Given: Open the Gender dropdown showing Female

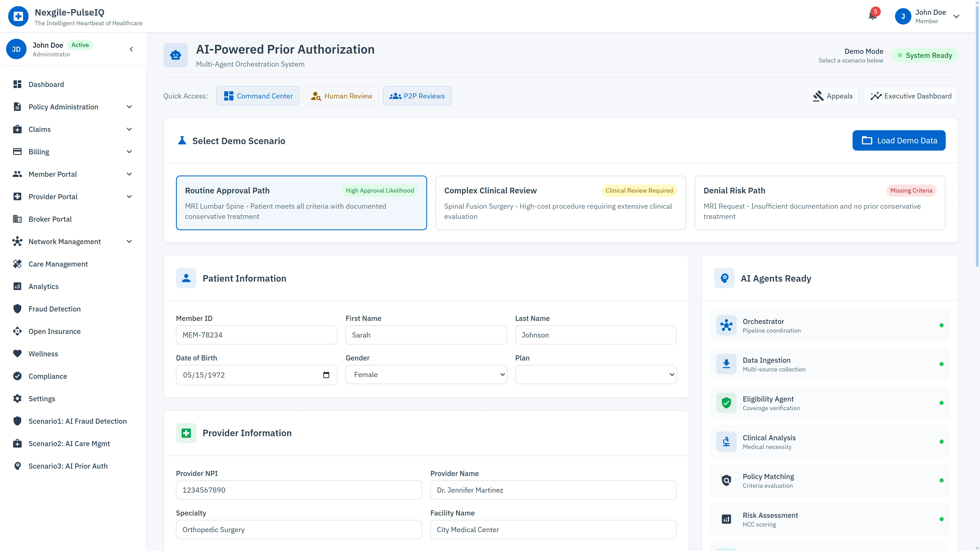Looking at the screenshot, I should [426, 374].
